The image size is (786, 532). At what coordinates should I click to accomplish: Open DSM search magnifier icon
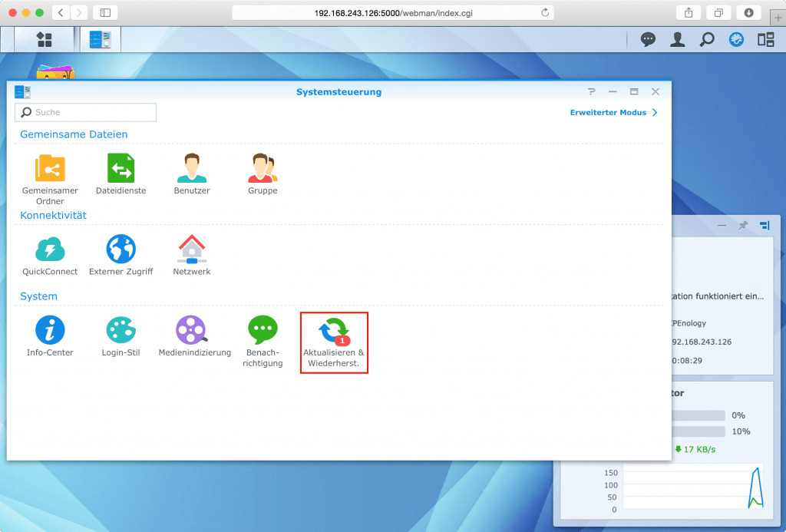707,40
